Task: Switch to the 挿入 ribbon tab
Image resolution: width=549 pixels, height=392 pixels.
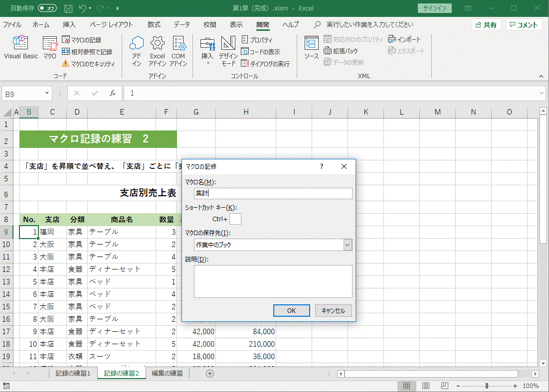Action: click(69, 24)
